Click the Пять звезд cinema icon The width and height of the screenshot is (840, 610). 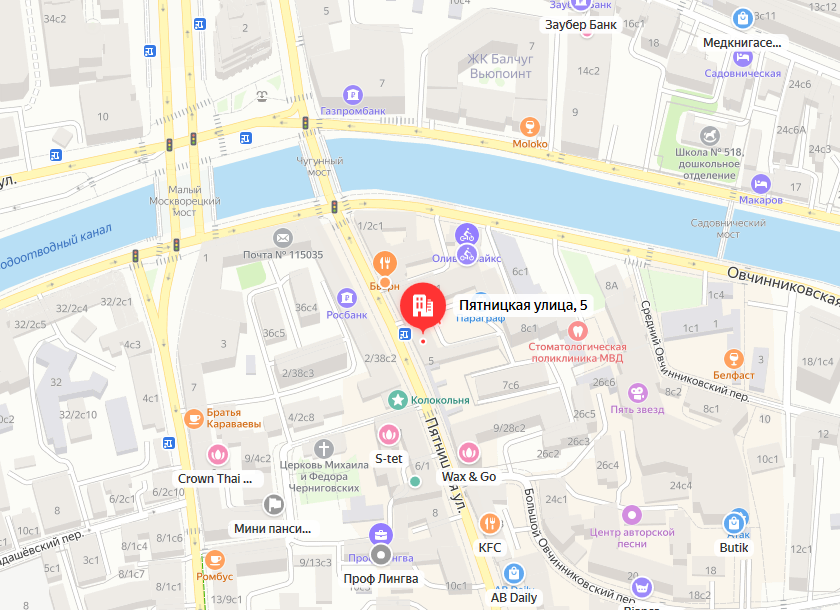(637, 393)
